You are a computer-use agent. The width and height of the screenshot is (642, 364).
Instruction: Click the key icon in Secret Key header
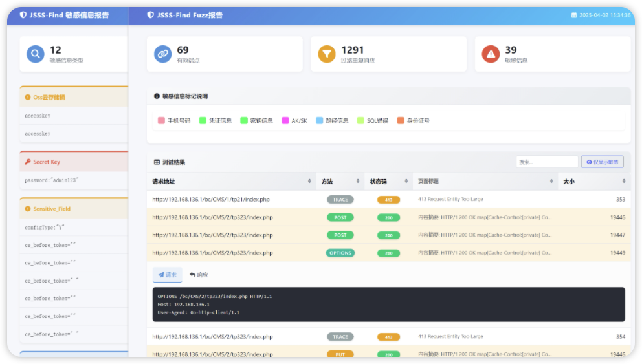pos(28,162)
